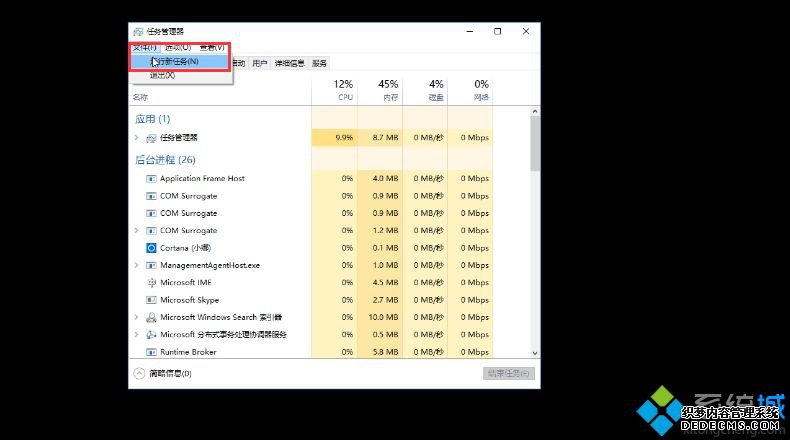
Task: Click the 5.8 MB memory value of Runtime Broker
Action: 385,352
